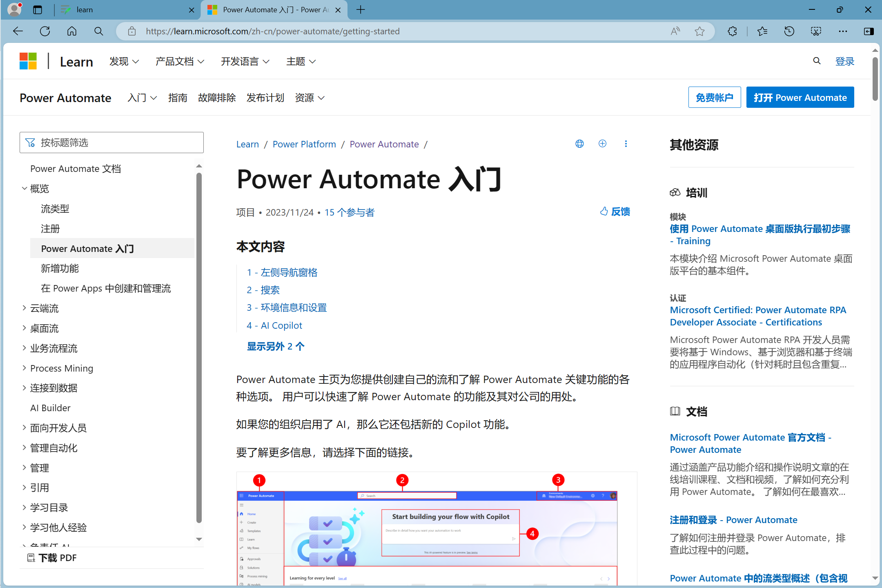Open the 主题 dropdown menu
882x588 pixels.
tap(301, 61)
